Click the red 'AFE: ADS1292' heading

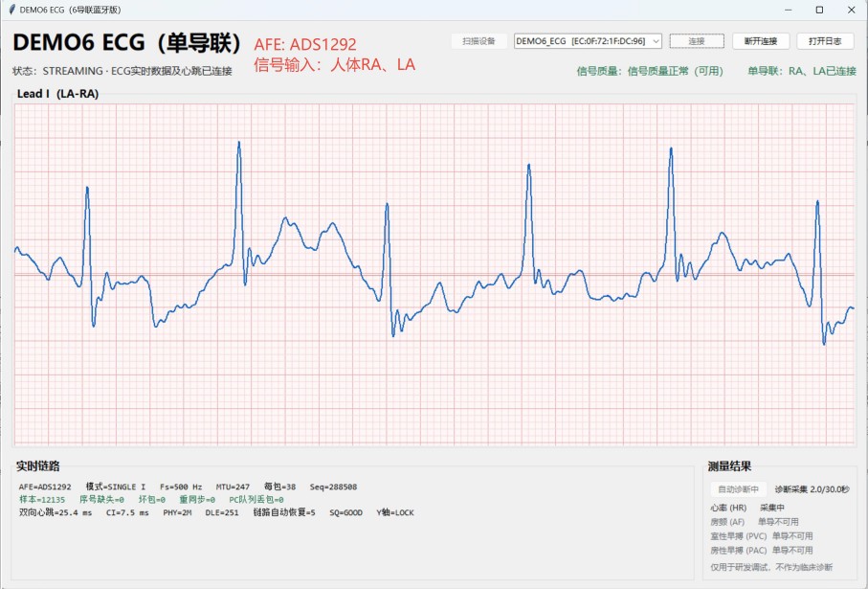click(305, 44)
